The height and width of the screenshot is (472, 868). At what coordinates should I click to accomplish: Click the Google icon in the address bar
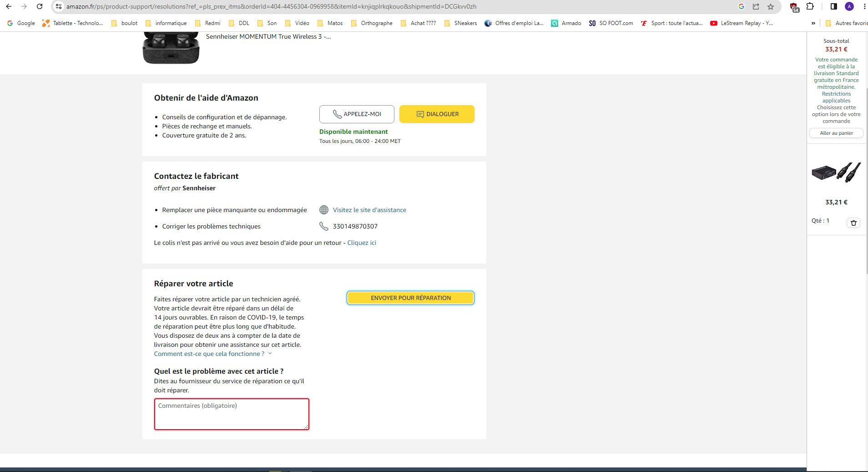tap(742, 6)
